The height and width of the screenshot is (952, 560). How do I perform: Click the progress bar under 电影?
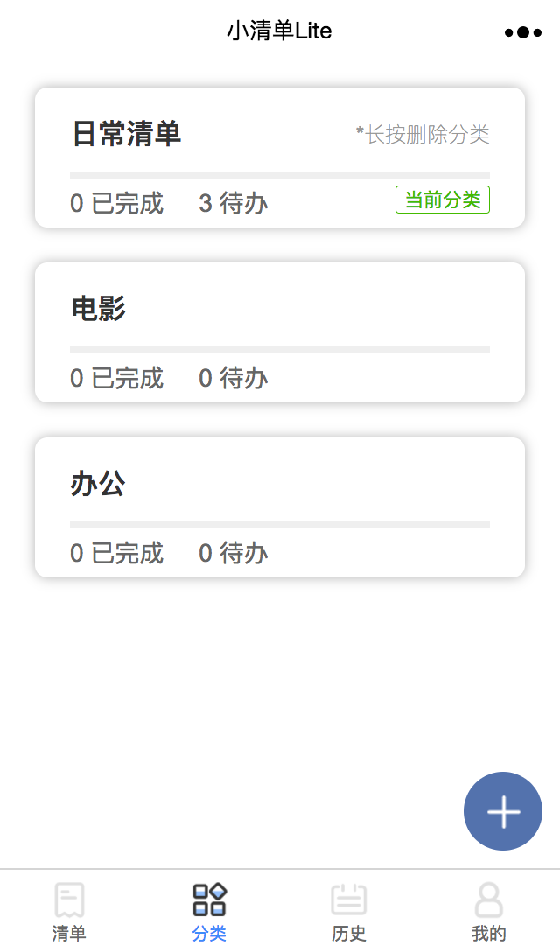pyautogui.click(x=280, y=350)
